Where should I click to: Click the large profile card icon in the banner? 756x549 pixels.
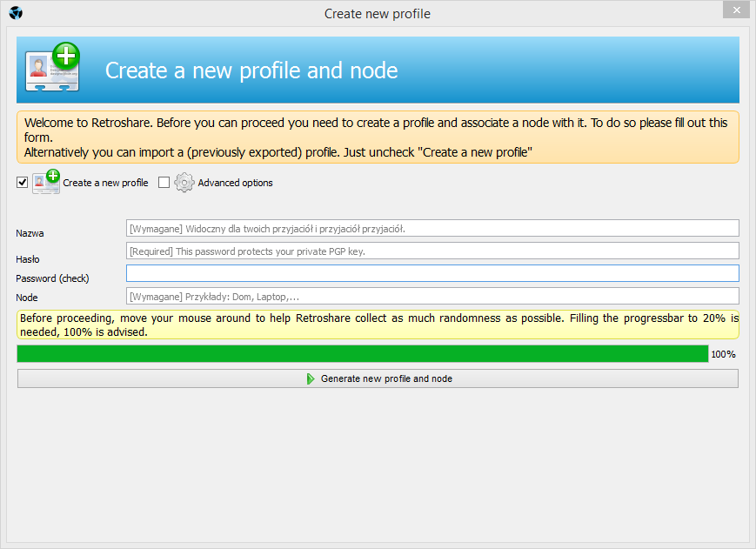(52, 68)
